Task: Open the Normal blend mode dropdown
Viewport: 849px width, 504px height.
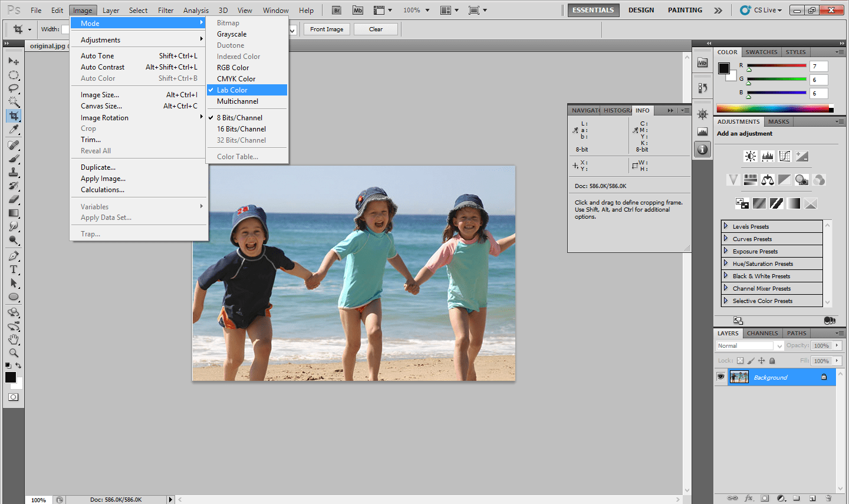Action: (749, 346)
